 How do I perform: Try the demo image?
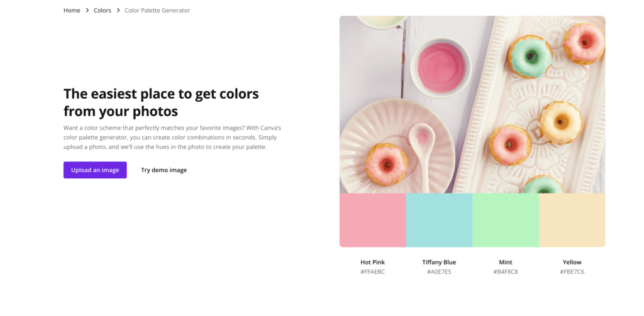(x=164, y=170)
